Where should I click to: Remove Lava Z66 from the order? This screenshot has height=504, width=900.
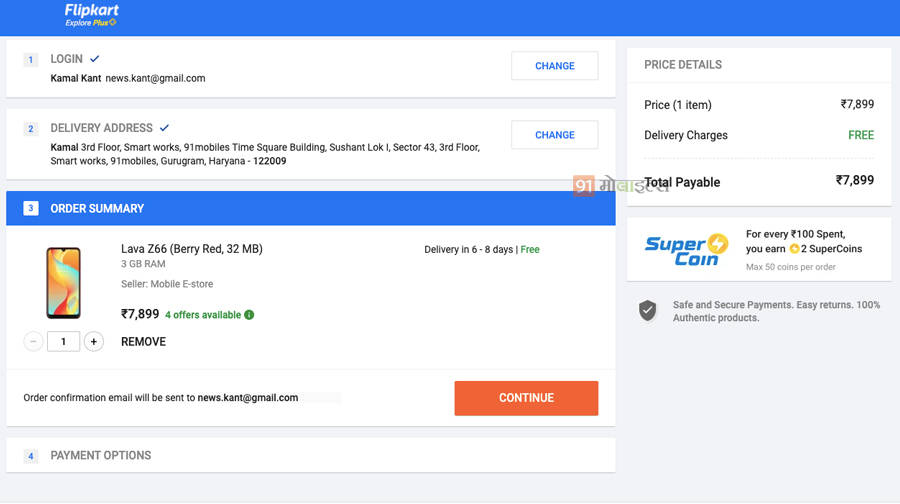point(143,342)
